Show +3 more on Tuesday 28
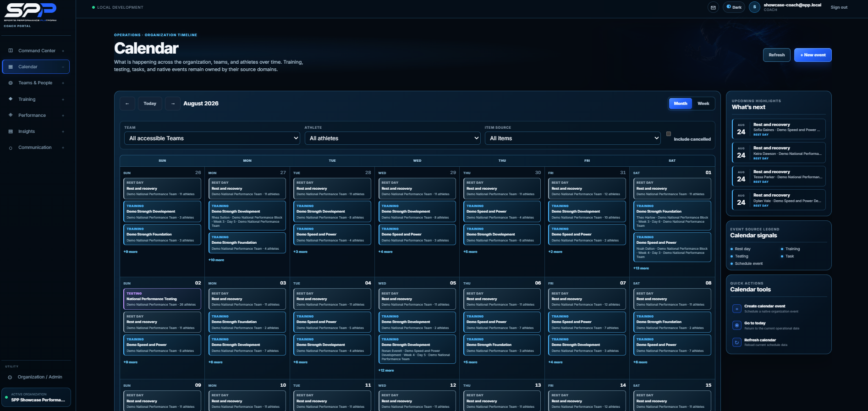The width and height of the screenshot is (868, 411). click(x=301, y=252)
